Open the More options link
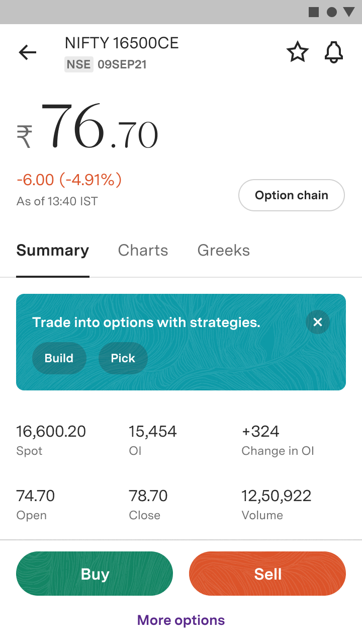This screenshot has width=362, height=644. point(181,620)
